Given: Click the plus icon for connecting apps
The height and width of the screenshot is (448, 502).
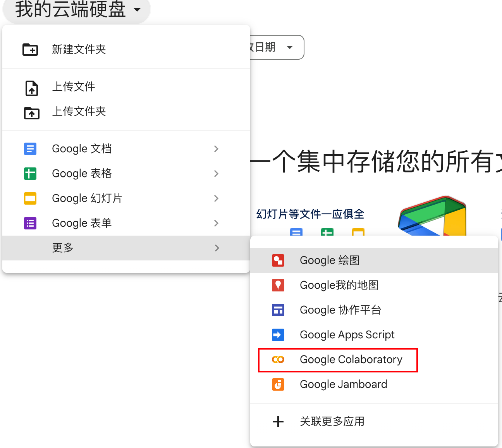Looking at the screenshot, I should (x=278, y=422).
